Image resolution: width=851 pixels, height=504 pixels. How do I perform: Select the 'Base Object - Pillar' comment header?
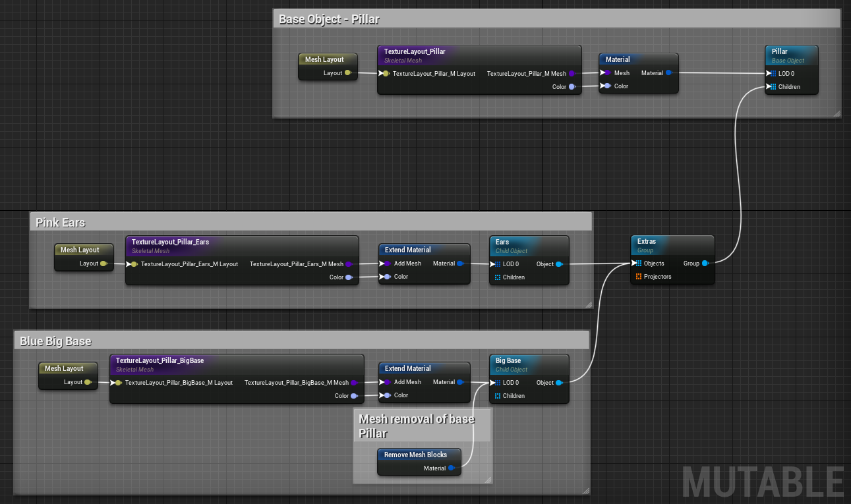coord(557,19)
